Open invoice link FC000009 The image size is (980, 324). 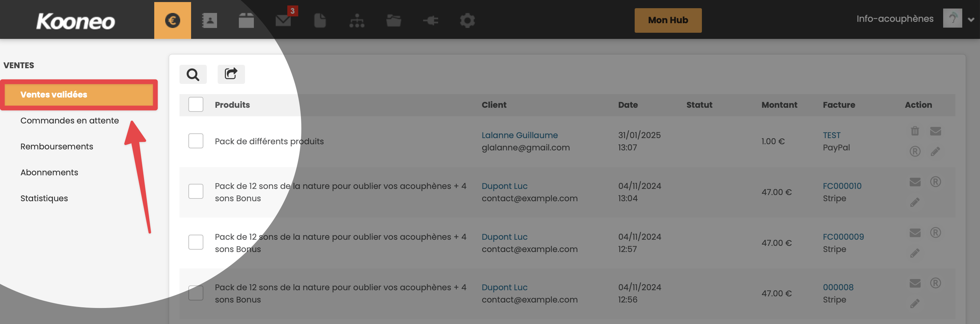843,237
